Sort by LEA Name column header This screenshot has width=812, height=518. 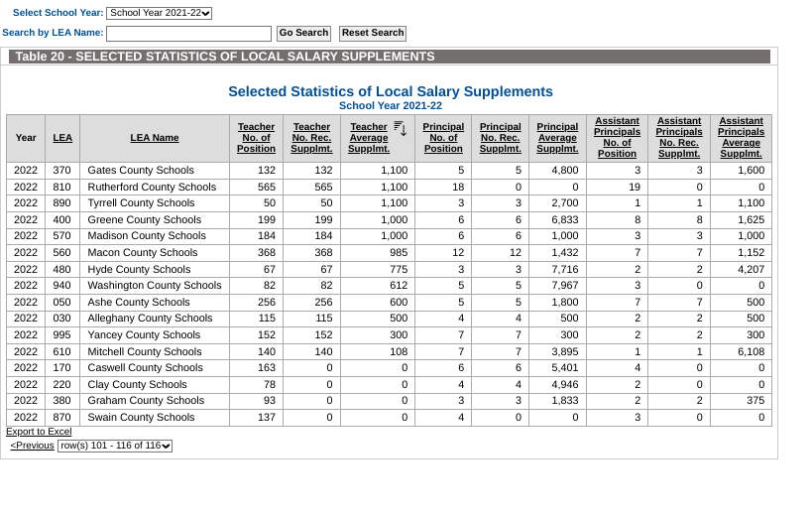pos(155,138)
